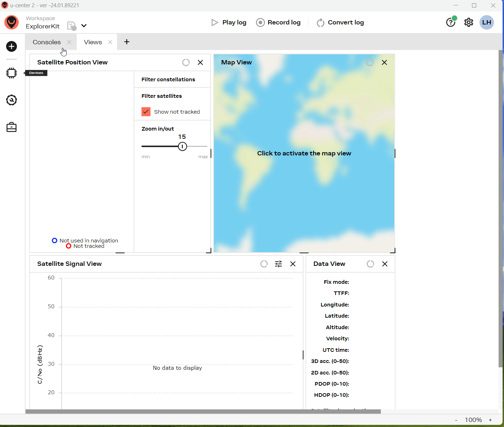Open Satellite Signal View settings sliders icon
Image resolution: width=504 pixels, height=427 pixels.
[278, 264]
